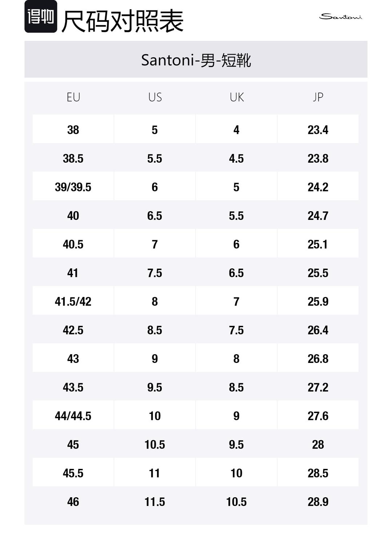Image resolution: width=392 pixels, height=546 pixels.
Task: Pick the JP 23.4 size cell
Action: pyautogui.click(x=318, y=130)
